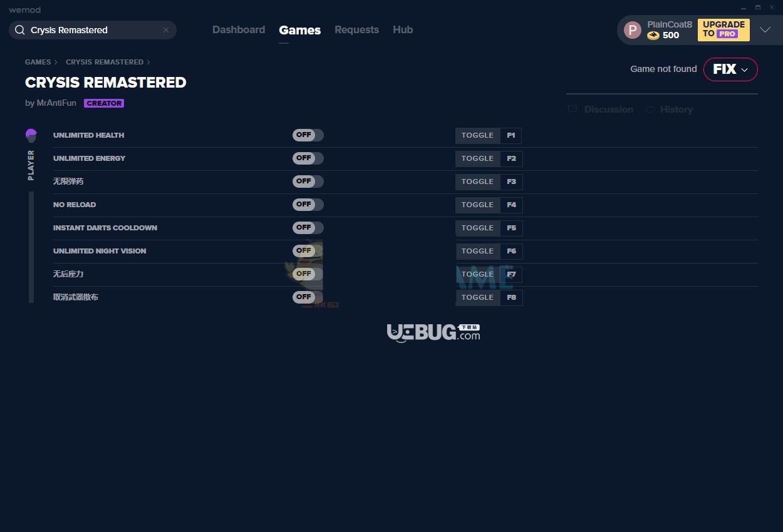Open the FIX dropdown arrow
783x532 pixels.
point(745,70)
